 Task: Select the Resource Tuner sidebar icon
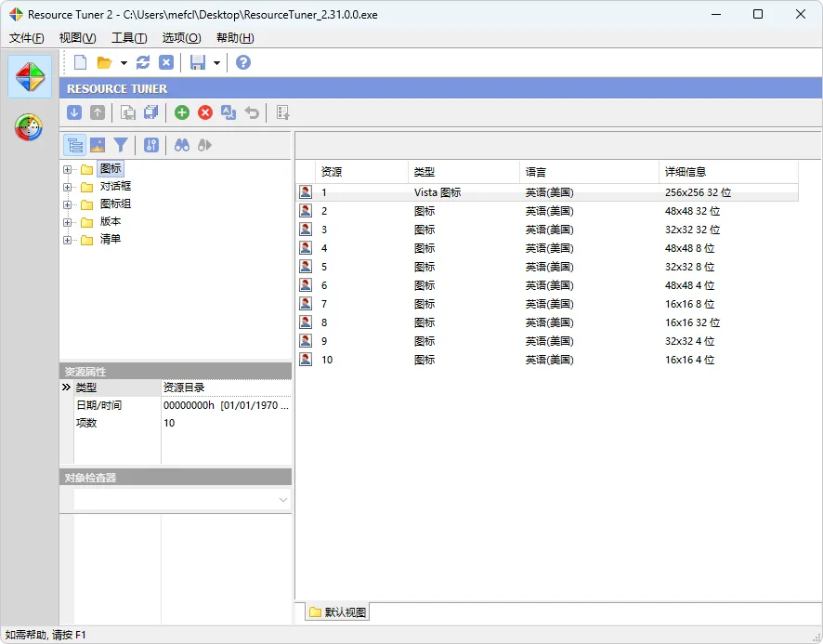pyautogui.click(x=30, y=77)
